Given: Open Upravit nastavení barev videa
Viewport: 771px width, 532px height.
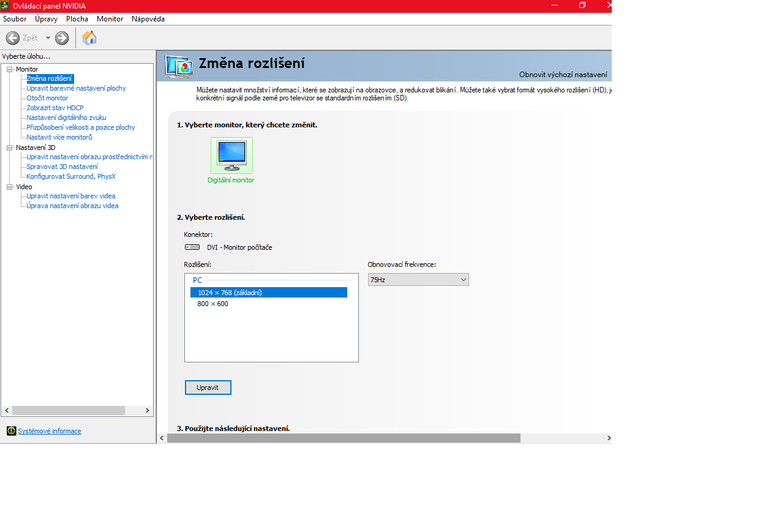Looking at the screenshot, I should point(71,196).
